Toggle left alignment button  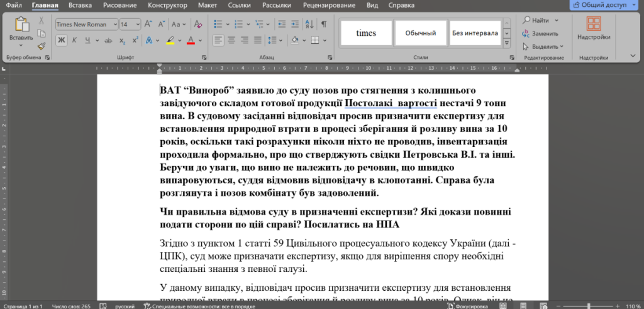(218, 40)
